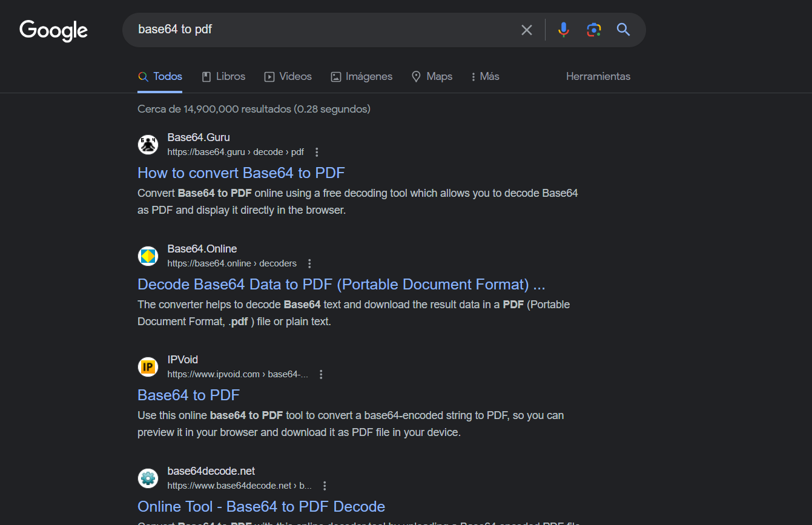Open "Online Tool - Base64 to PDF Decode" link
This screenshot has height=525, width=812.
click(261, 506)
